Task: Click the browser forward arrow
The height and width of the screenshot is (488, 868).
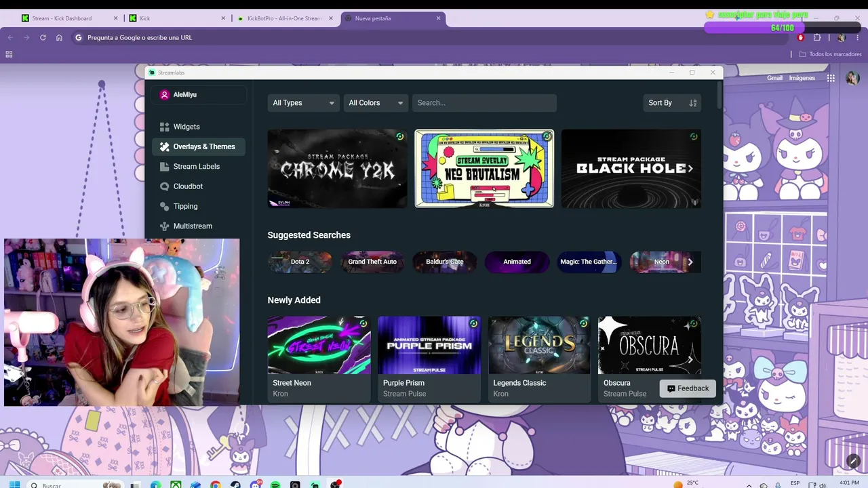Action: pos(26,37)
